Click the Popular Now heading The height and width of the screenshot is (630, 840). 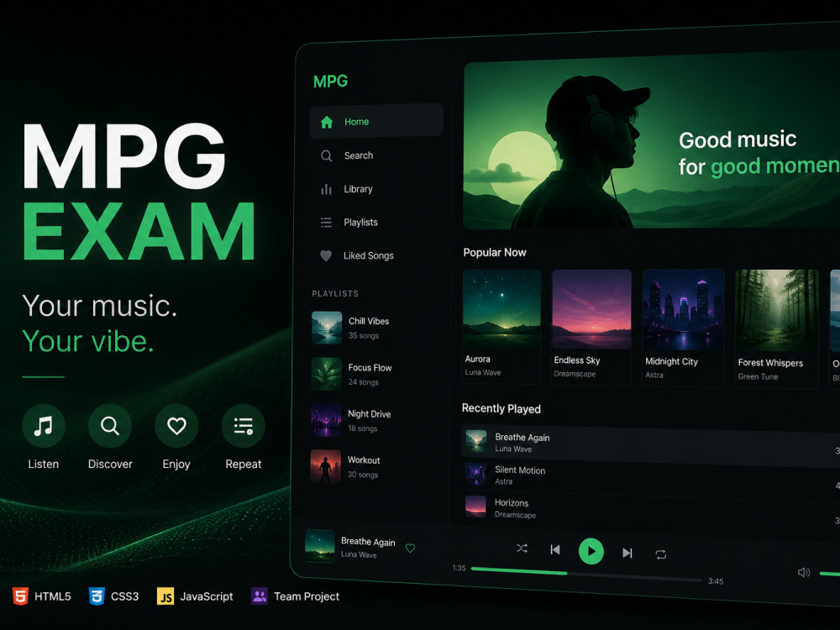click(x=495, y=252)
